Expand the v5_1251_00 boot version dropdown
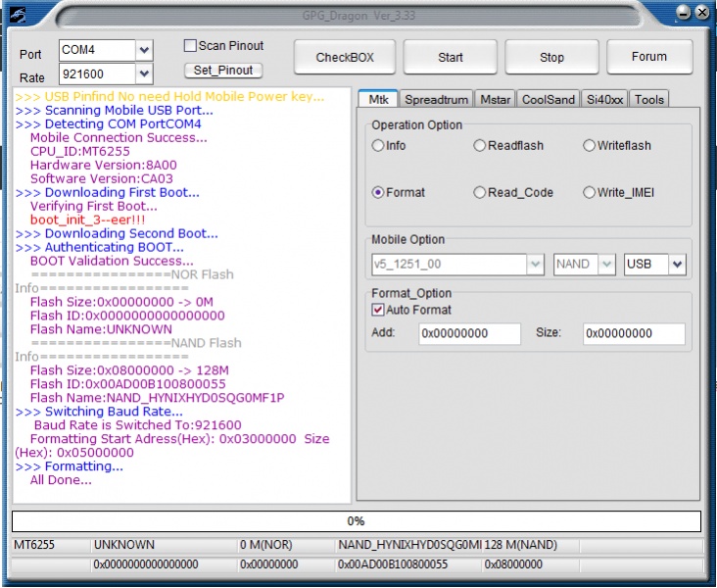 (535, 264)
